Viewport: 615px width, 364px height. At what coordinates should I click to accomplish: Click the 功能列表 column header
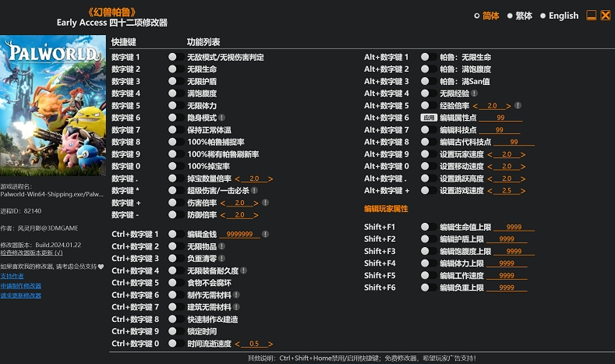pyautogui.click(x=203, y=42)
